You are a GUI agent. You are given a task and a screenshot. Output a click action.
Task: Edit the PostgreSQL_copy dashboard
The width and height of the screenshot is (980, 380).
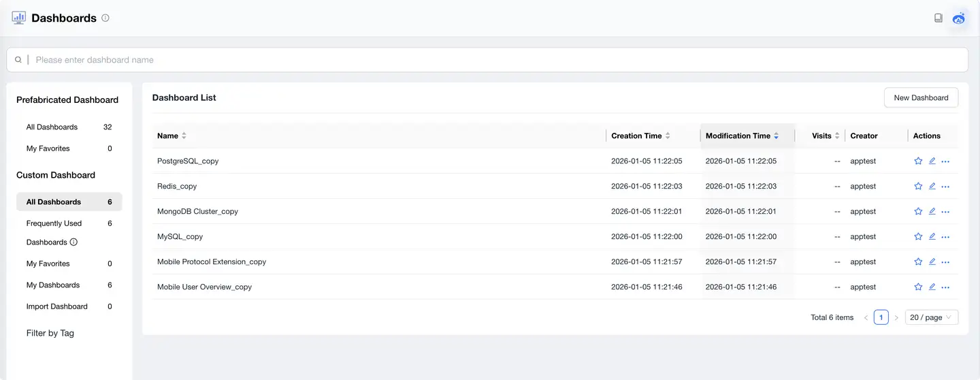(x=932, y=161)
